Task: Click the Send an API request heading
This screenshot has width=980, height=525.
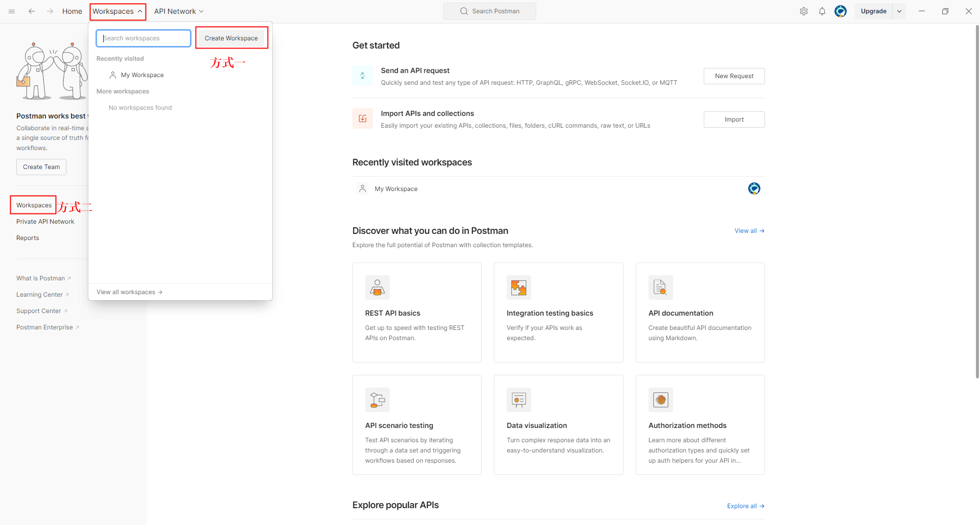Action: point(415,70)
